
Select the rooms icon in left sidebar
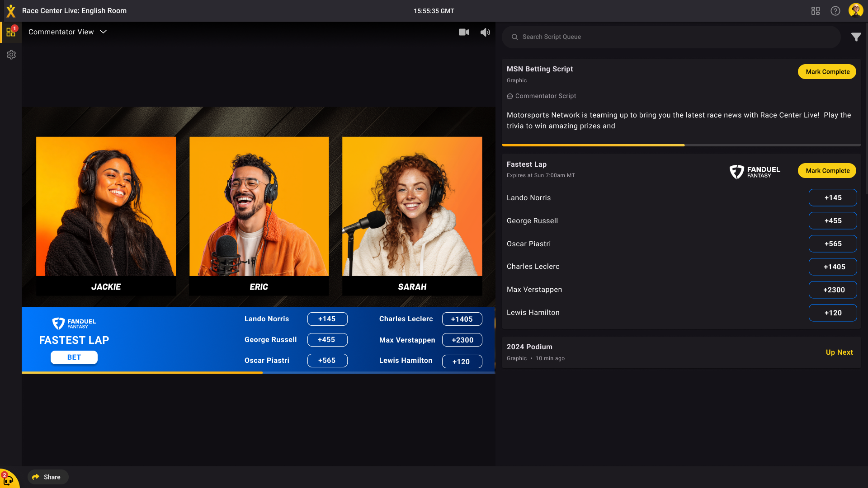tap(11, 32)
